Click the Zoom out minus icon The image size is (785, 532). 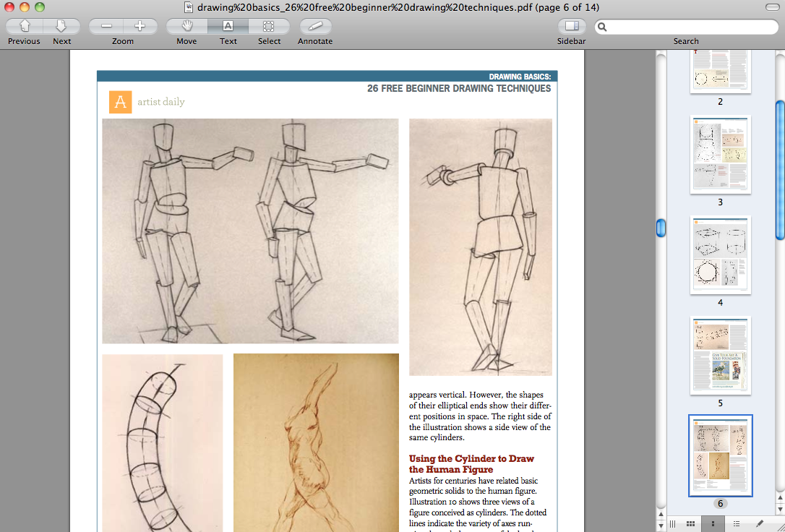tap(106, 26)
